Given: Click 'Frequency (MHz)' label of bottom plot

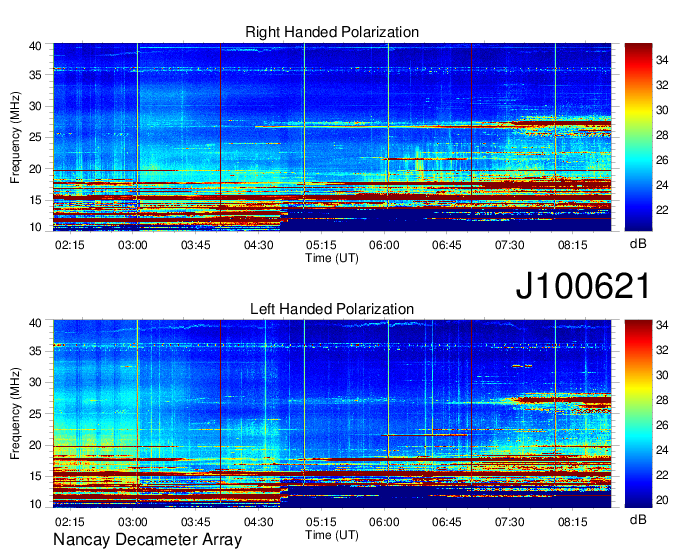Looking at the screenshot, I should (x=15, y=414).
